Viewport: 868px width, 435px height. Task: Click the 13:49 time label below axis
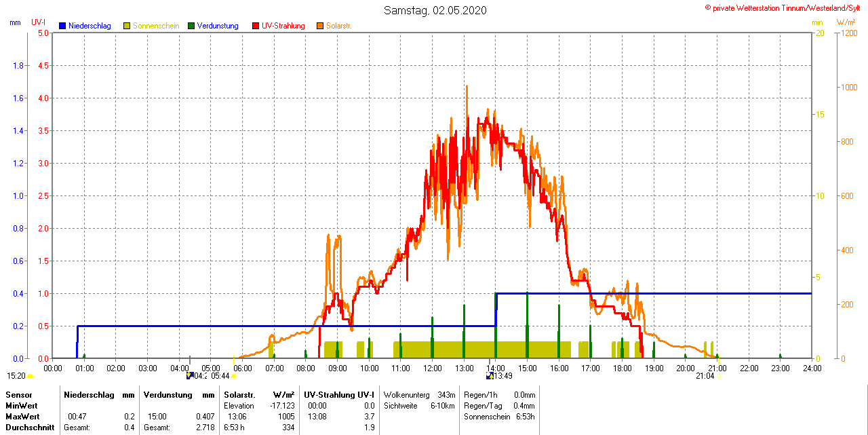(x=502, y=375)
